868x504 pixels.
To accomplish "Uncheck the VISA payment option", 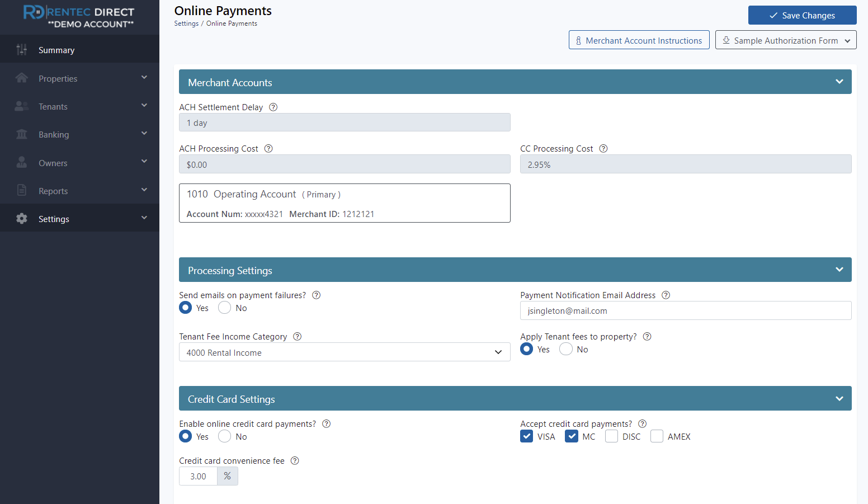I will (x=526, y=436).
